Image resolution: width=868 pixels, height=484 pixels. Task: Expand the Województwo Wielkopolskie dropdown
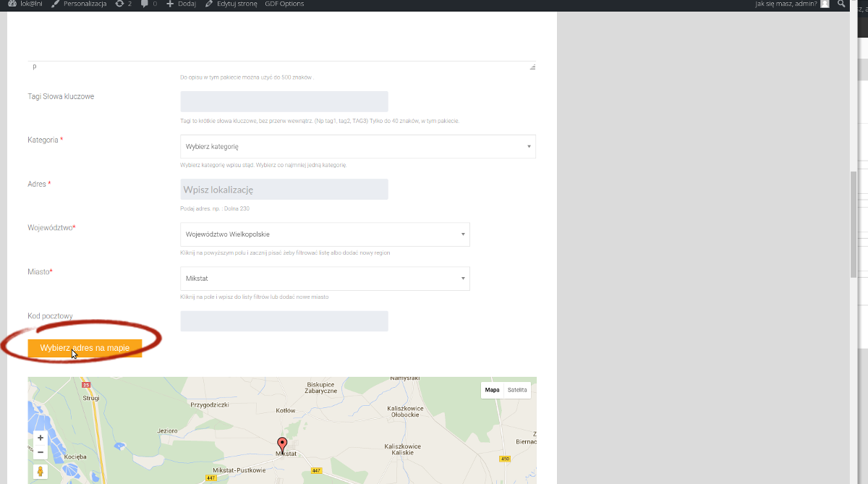pyautogui.click(x=325, y=234)
